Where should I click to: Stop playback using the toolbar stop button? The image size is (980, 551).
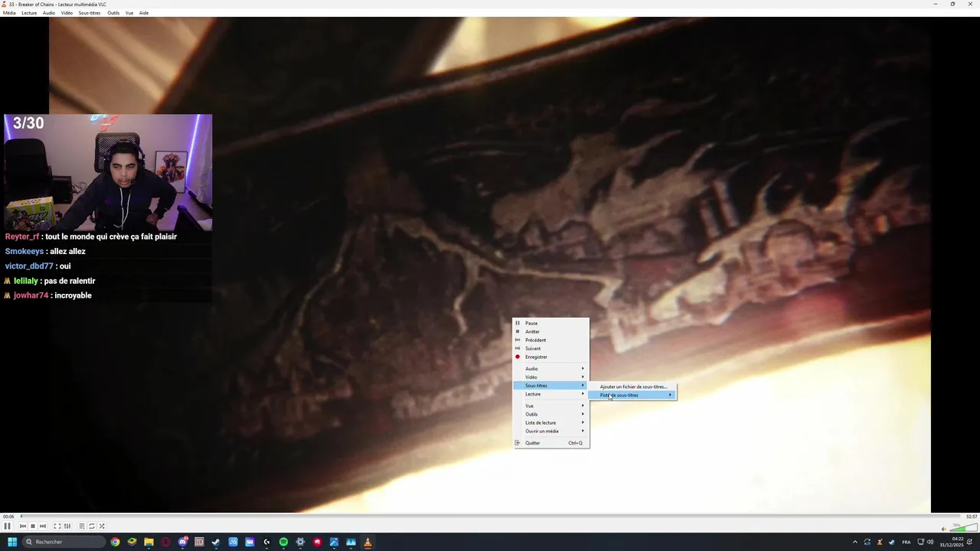point(33,526)
